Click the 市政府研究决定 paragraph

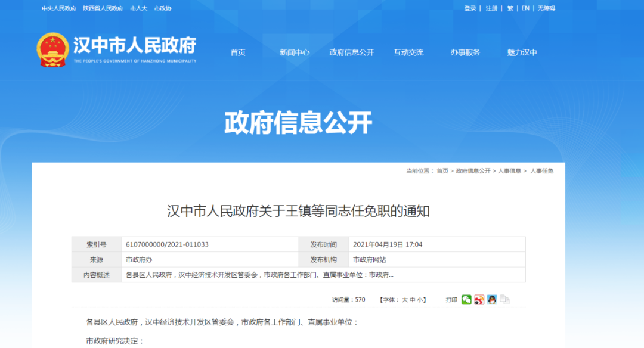tap(114, 341)
